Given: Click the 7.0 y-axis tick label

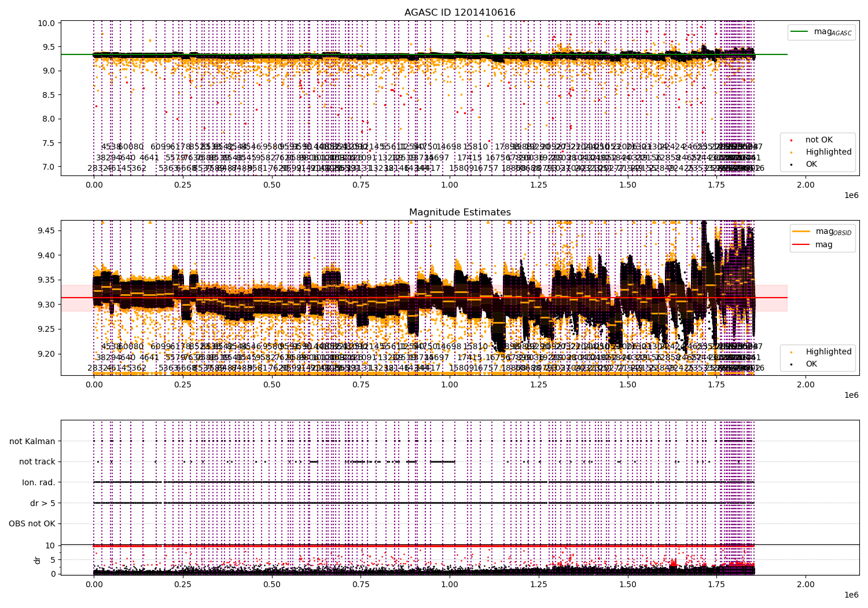Looking at the screenshot, I should [x=49, y=167].
